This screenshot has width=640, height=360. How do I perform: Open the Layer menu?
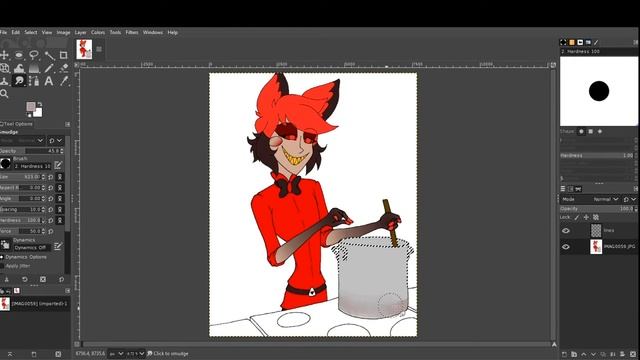(x=80, y=32)
